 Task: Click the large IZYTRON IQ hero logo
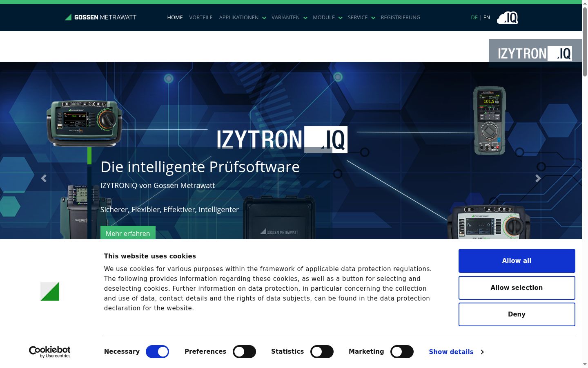point(282,139)
